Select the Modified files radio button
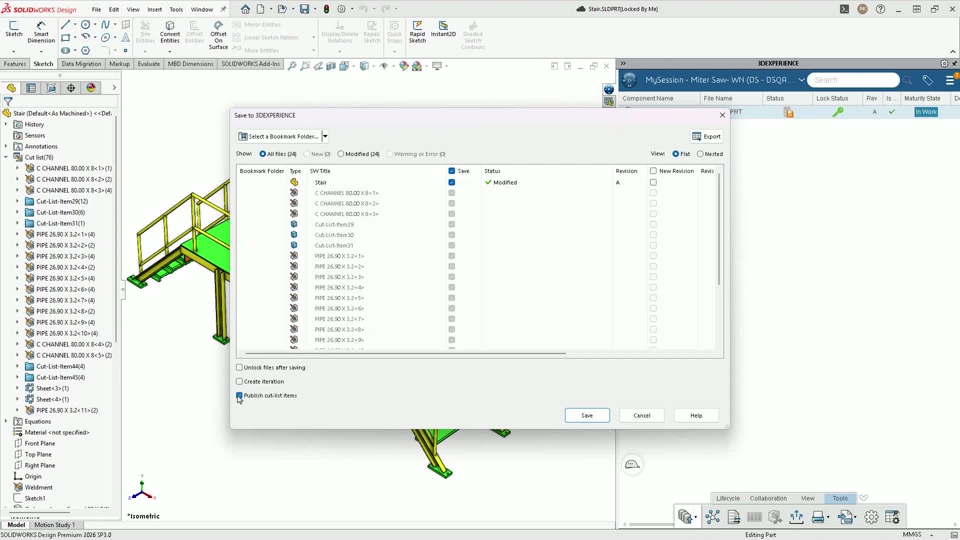 click(x=340, y=154)
